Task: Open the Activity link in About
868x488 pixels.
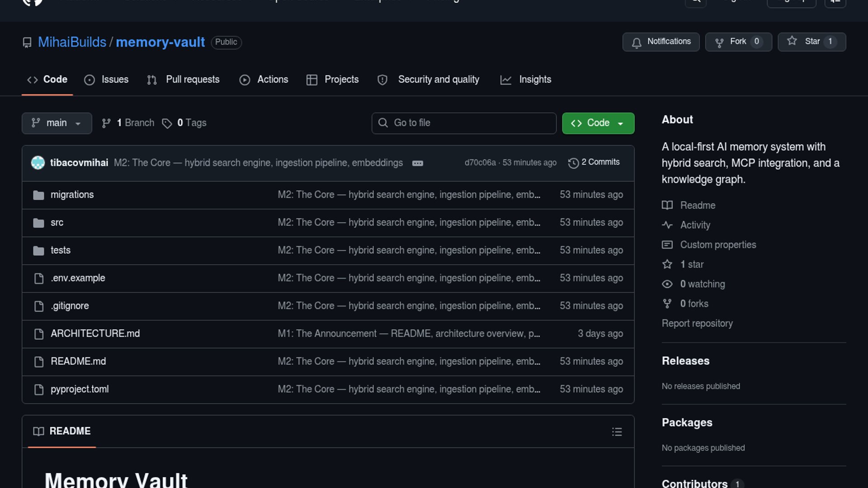Action: pyautogui.click(x=695, y=225)
